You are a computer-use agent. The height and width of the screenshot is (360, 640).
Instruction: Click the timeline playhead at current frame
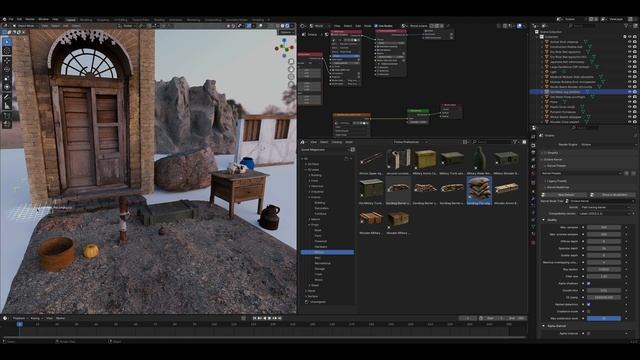20,324
